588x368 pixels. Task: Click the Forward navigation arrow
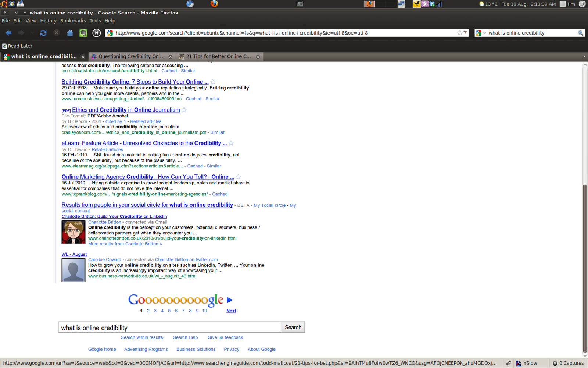click(x=21, y=33)
